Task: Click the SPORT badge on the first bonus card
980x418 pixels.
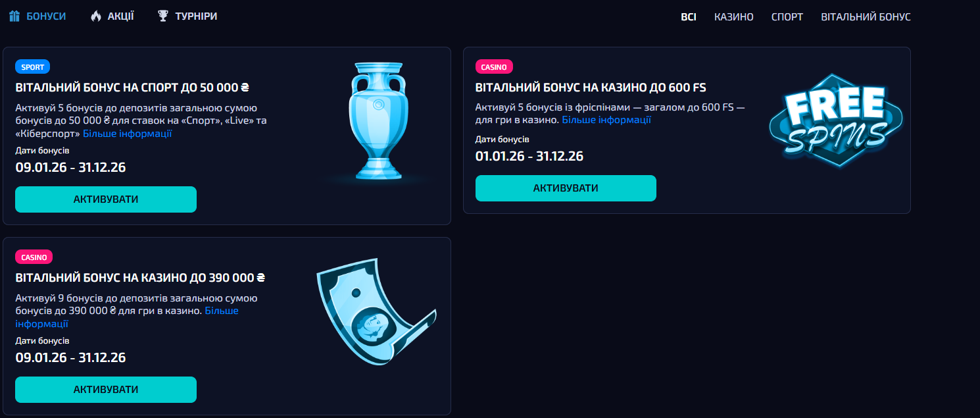Action: [33, 66]
